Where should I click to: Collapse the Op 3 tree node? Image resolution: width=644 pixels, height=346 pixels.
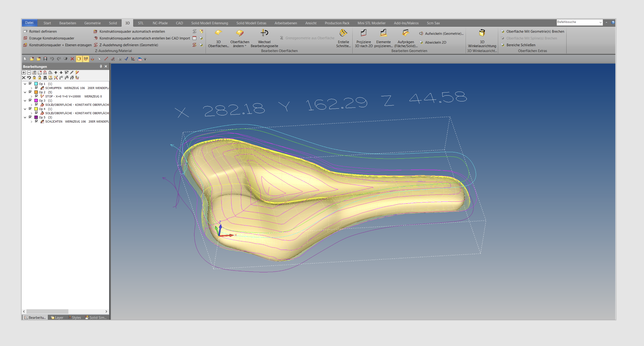tap(25, 101)
